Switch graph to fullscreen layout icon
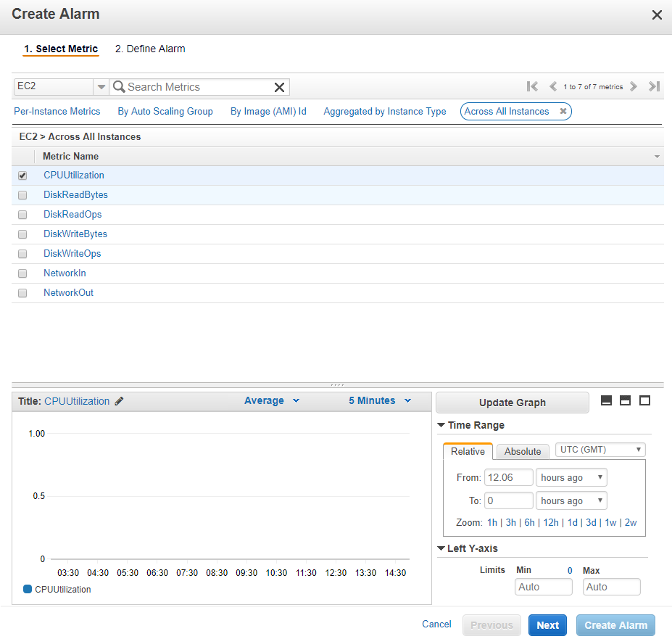 [644, 400]
